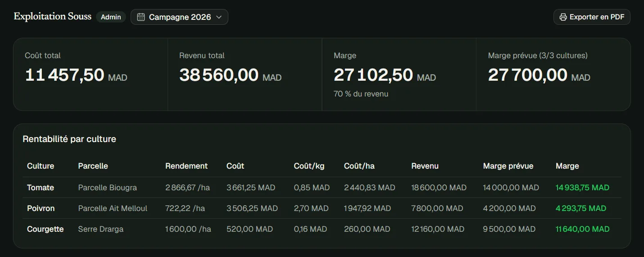Screen dimensions: 644x257
Task: Click the 9 500,00 MAD planned margin
Action: (509, 229)
